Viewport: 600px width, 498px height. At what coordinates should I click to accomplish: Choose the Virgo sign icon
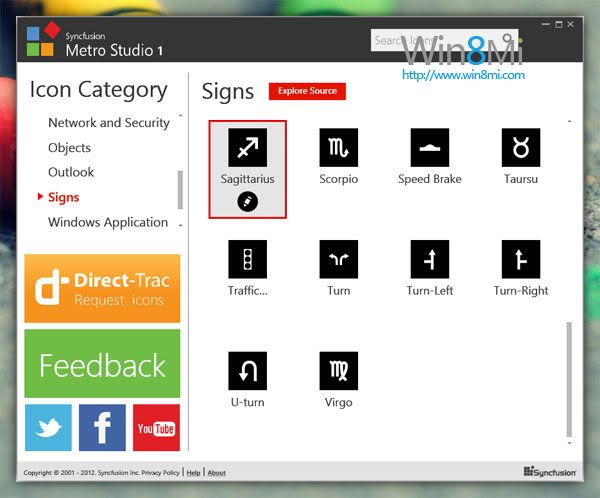click(339, 371)
